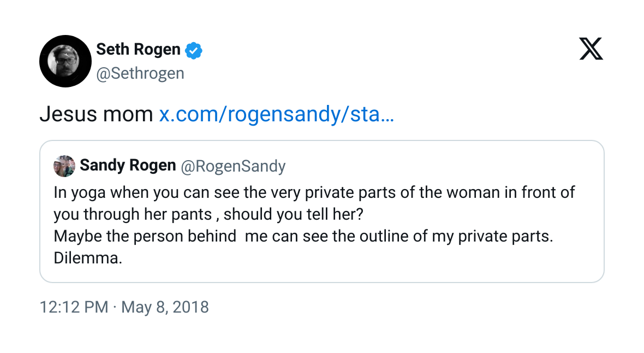Click the phrase "should you tell her?"

tap(293, 214)
